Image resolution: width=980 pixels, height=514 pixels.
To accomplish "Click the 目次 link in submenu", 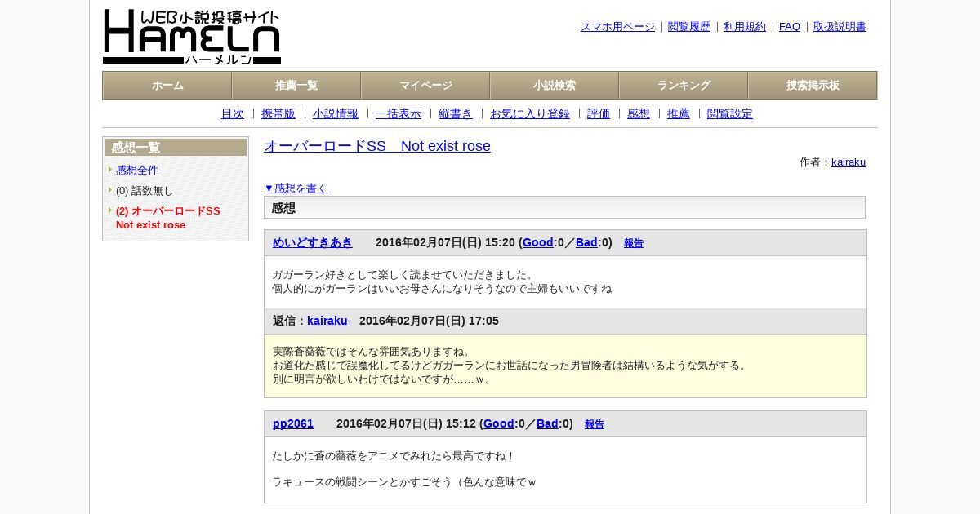I will [x=233, y=114].
